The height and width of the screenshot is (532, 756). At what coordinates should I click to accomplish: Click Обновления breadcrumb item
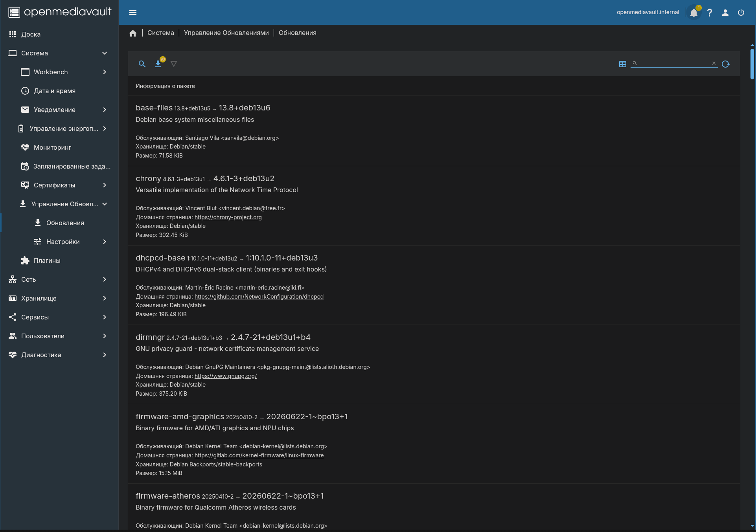(298, 33)
